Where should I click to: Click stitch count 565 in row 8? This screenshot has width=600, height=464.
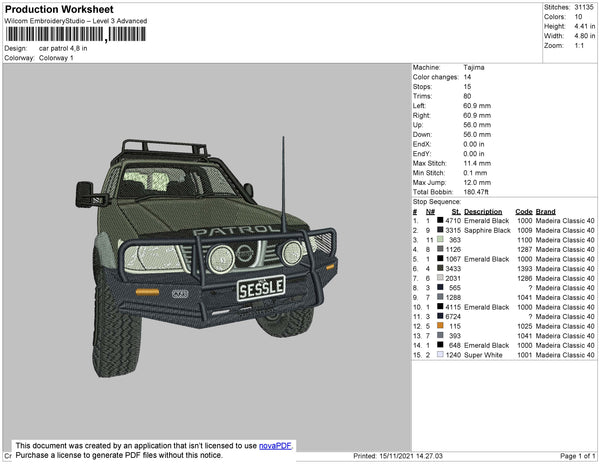pos(455,288)
